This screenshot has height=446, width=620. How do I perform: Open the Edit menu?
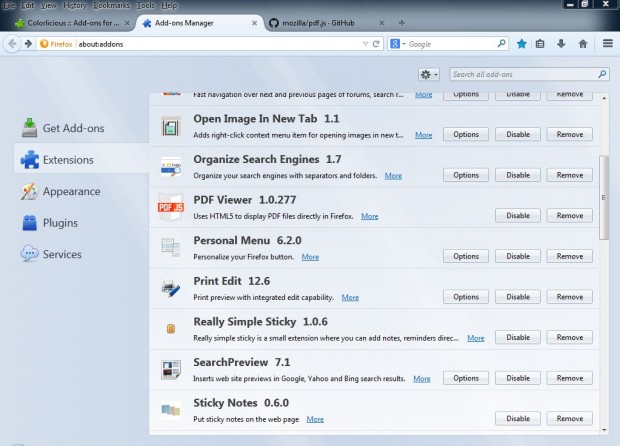pos(27,6)
